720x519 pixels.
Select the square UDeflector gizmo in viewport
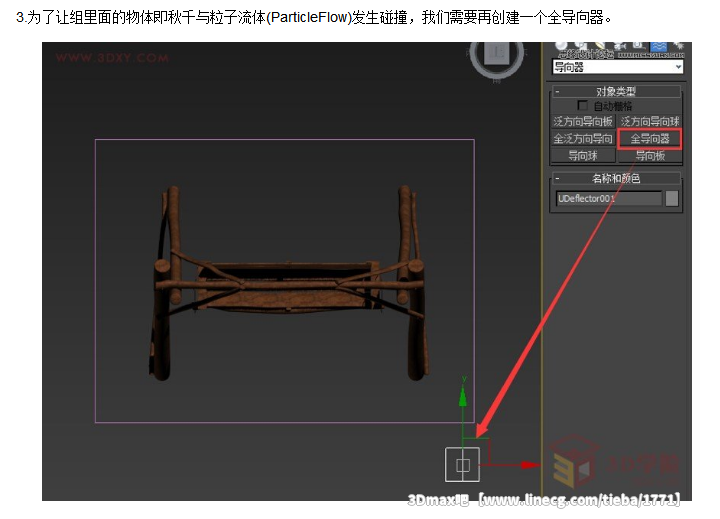pyautogui.click(x=462, y=464)
